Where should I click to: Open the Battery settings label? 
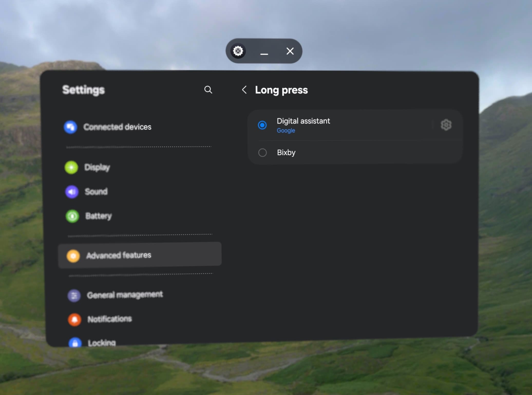tap(98, 216)
